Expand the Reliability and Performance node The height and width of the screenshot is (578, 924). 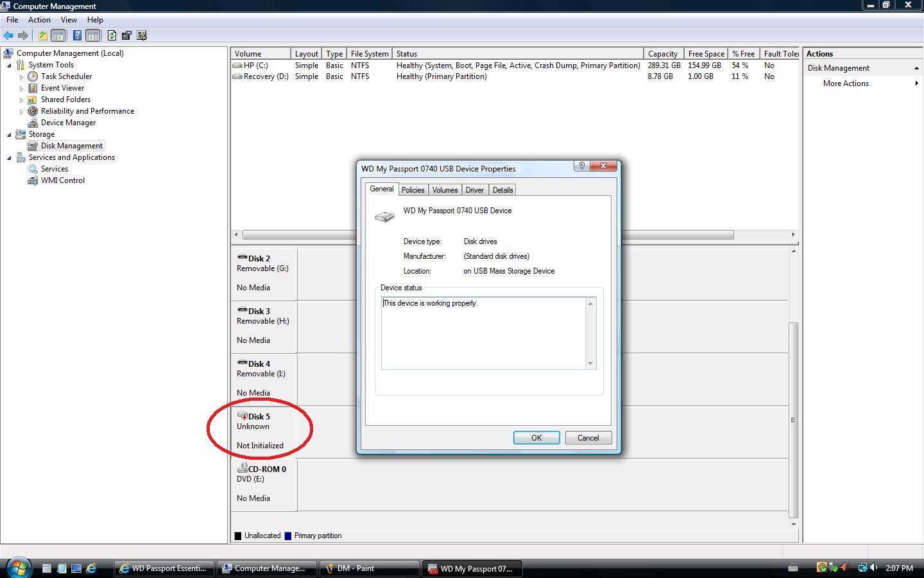click(x=21, y=111)
